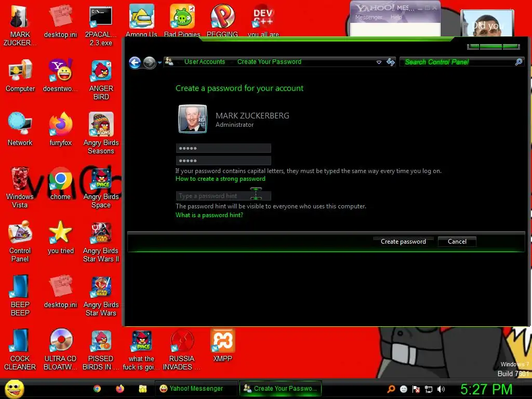This screenshot has height=399, width=532.
Task: Open the Action Center flag tray icon
Action: [416, 389]
